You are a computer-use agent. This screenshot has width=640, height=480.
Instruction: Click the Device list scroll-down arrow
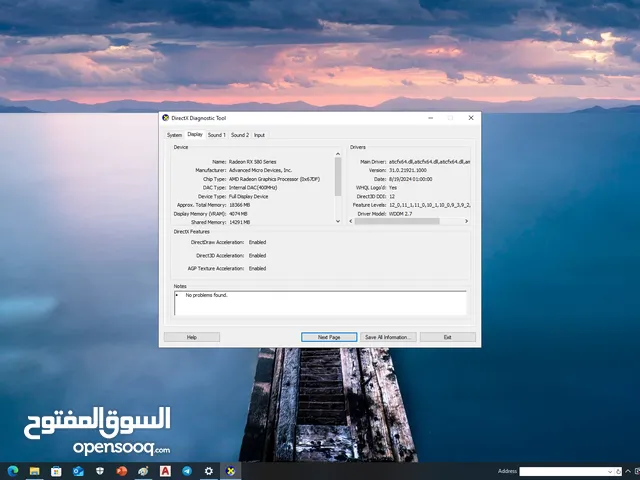[338, 221]
